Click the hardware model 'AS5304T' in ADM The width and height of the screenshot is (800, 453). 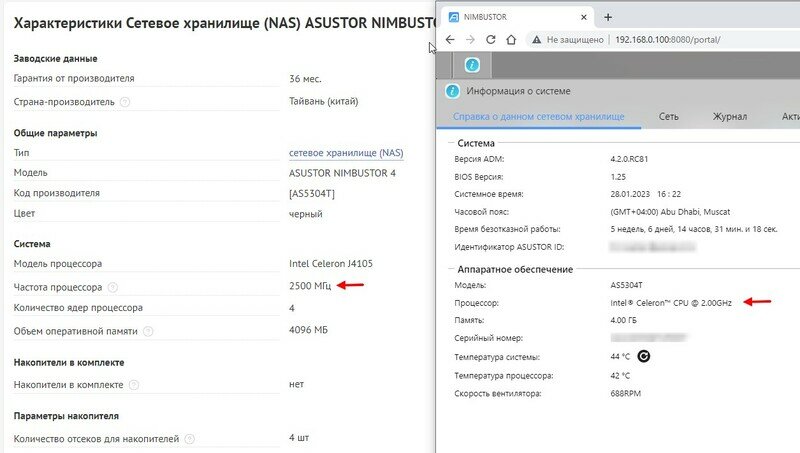[627, 285]
